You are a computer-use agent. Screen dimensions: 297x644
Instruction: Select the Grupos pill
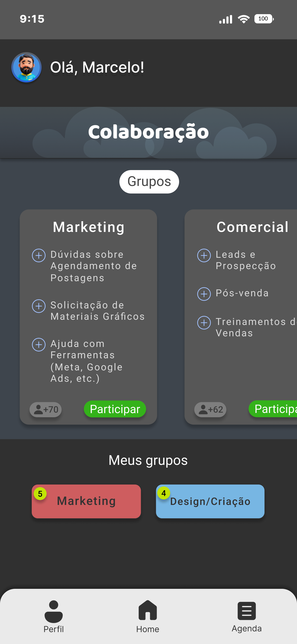coord(149,182)
